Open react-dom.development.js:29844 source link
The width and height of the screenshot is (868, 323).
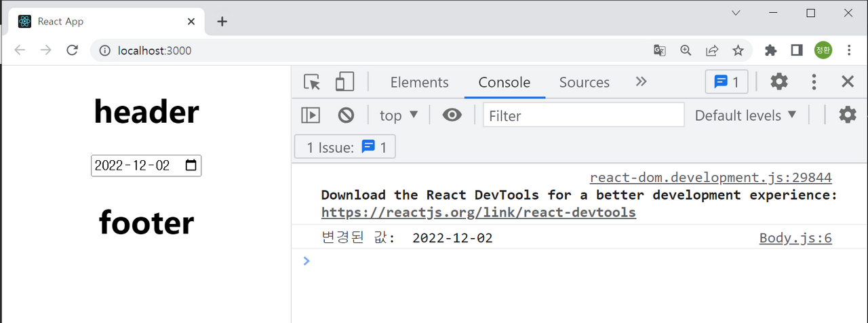(711, 178)
